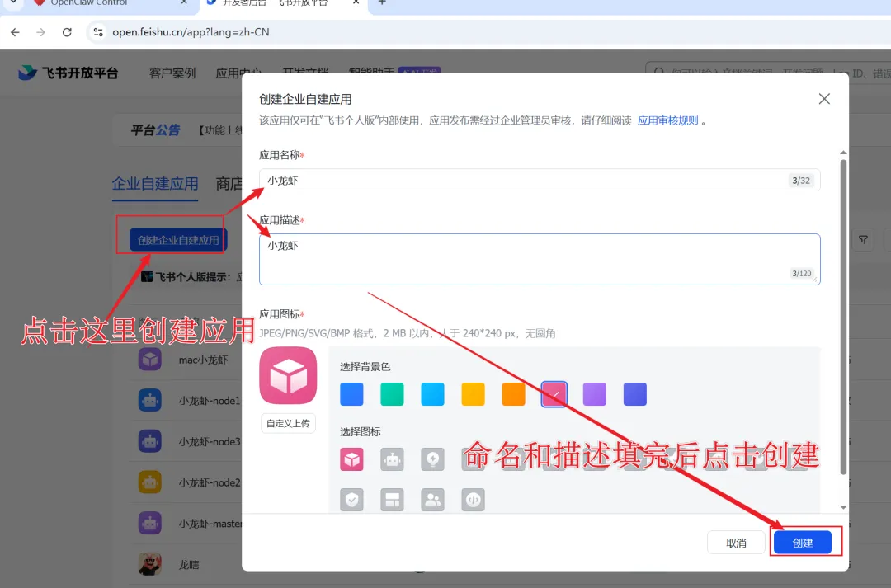Screen dimensions: 891x588
Task: Open site information icon in address bar
Action: (x=98, y=32)
